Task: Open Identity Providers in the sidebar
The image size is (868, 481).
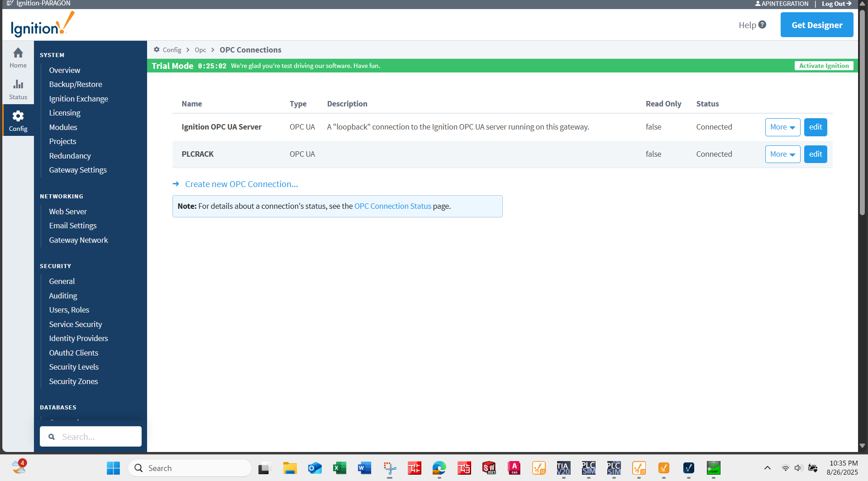Action: click(x=79, y=338)
